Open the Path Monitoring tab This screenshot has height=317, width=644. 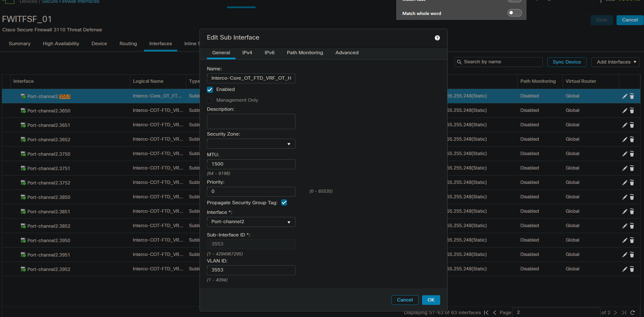(305, 53)
